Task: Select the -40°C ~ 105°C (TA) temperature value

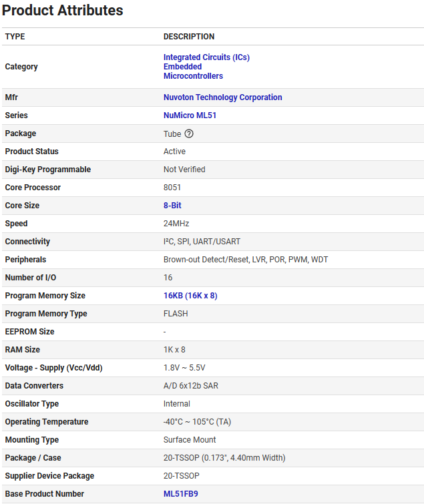Action: (x=197, y=422)
